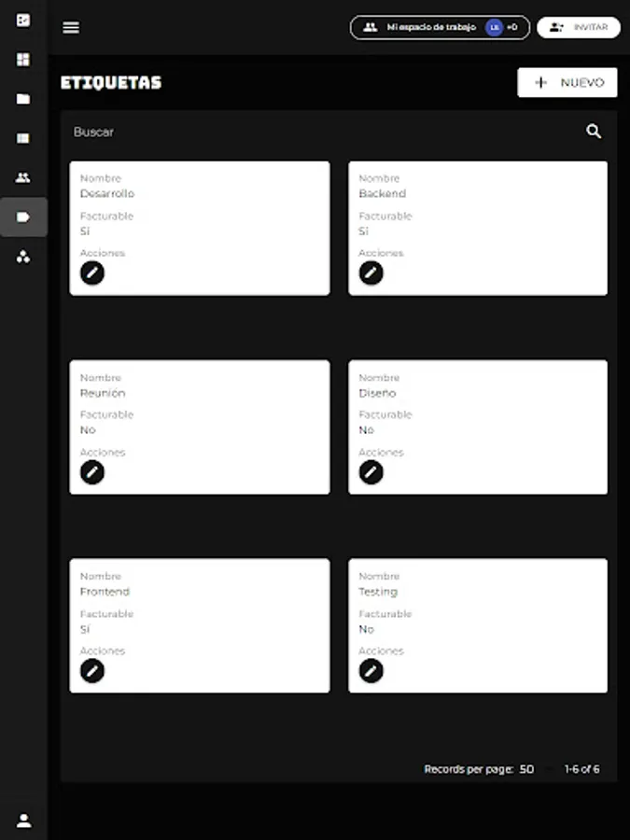Click the search magnifier icon
The width and height of the screenshot is (630, 840).
pyautogui.click(x=593, y=132)
